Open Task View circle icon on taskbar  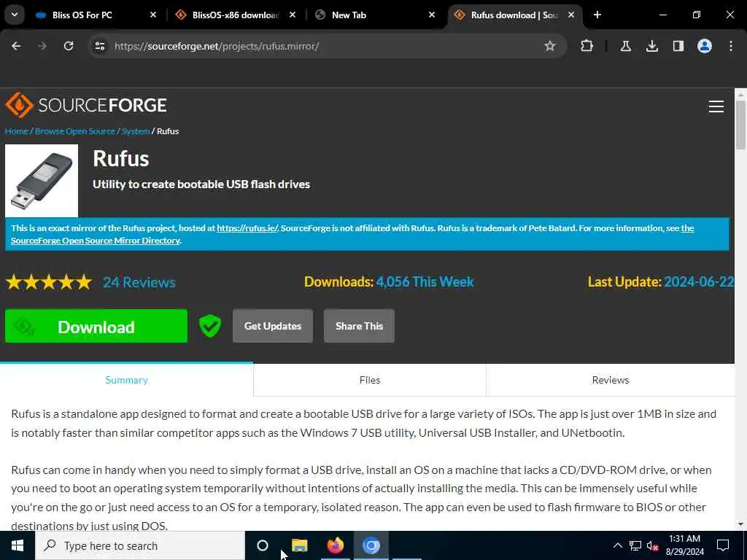coord(263,545)
